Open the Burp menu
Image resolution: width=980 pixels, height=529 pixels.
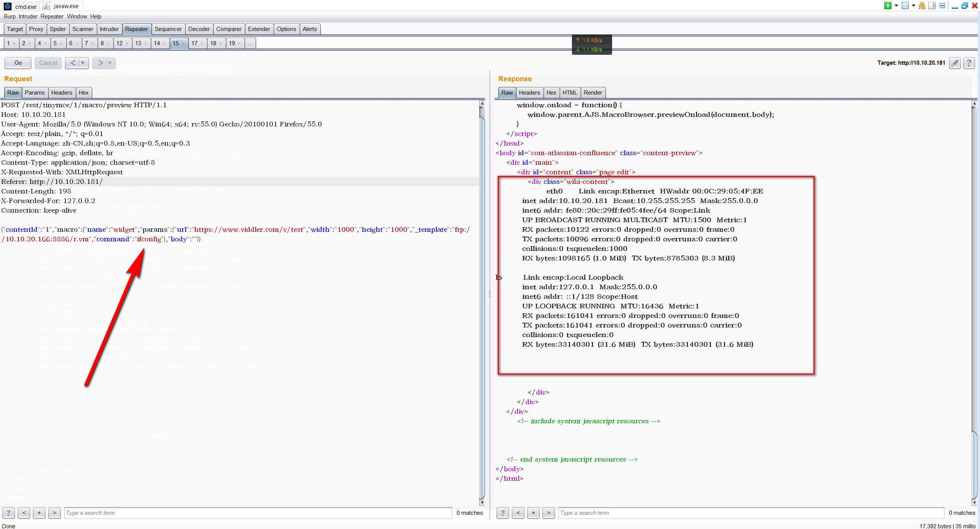(x=10, y=16)
